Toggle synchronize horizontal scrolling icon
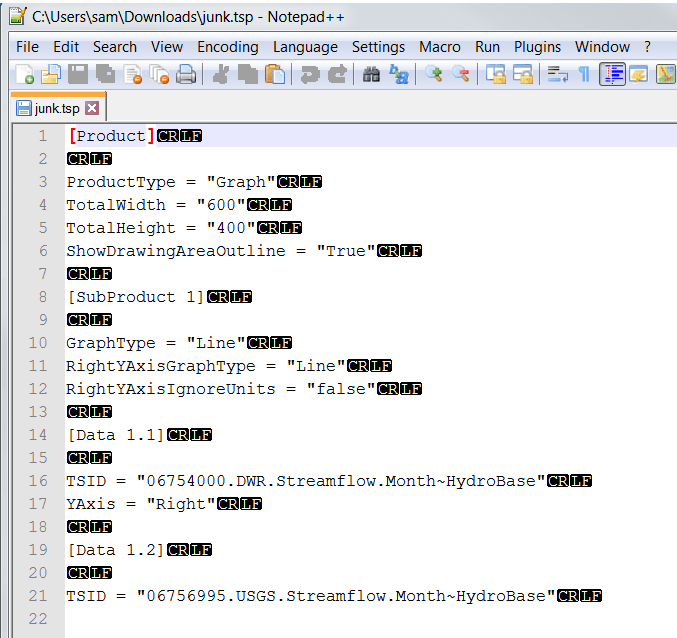 tap(523, 74)
